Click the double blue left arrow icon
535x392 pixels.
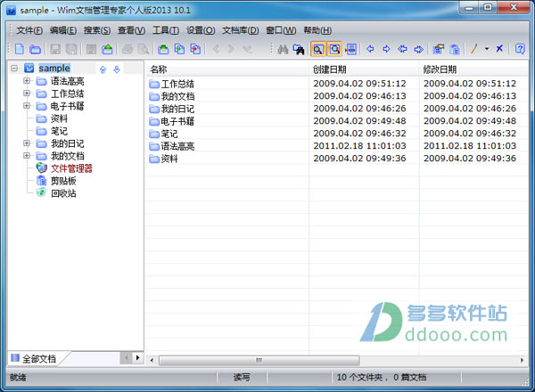402,49
